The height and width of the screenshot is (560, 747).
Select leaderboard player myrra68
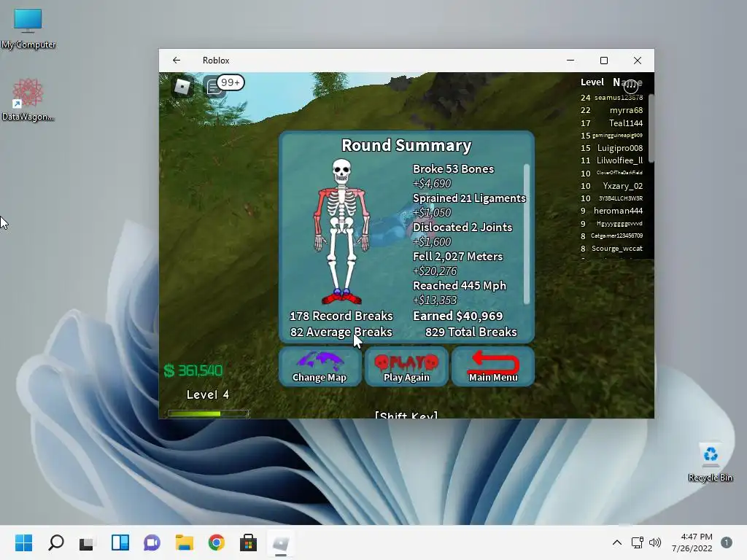pos(626,111)
